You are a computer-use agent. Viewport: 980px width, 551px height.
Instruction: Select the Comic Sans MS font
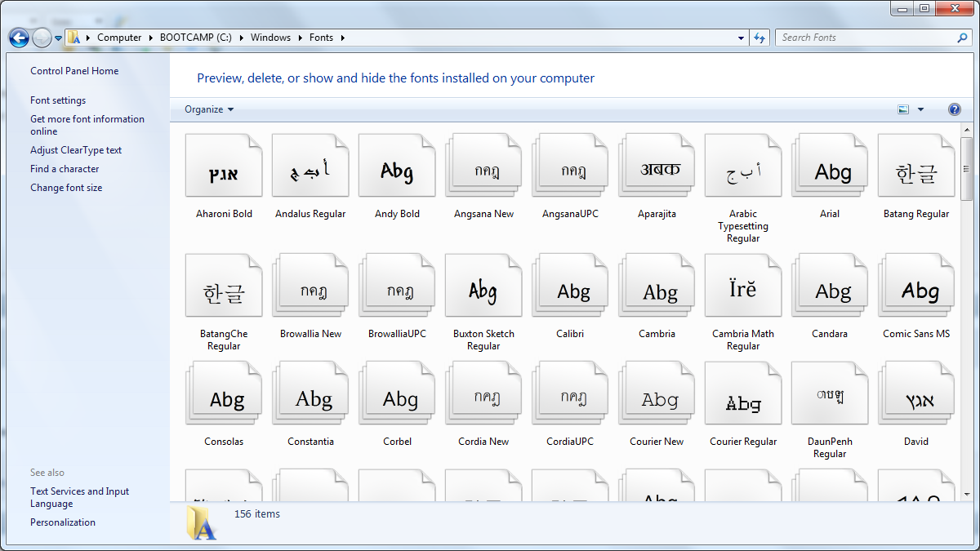(915, 285)
